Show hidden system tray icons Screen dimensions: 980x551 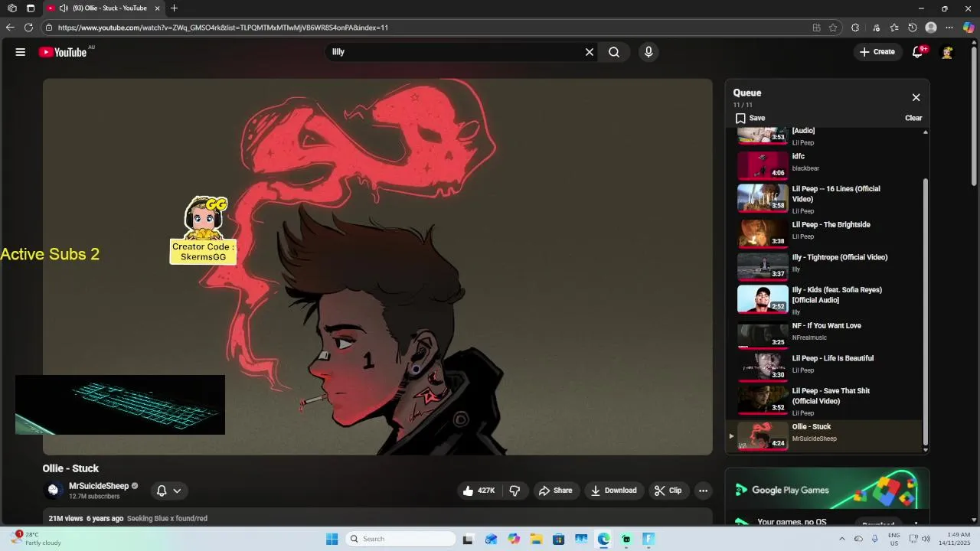[x=841, y=539]
